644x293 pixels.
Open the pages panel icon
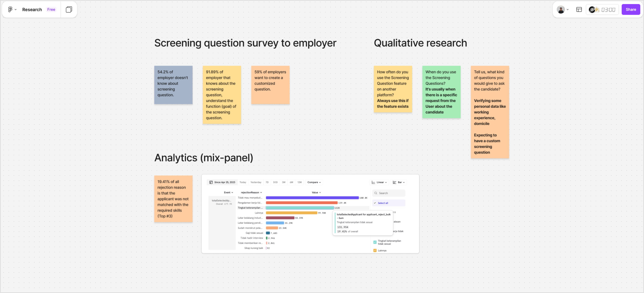click(x=69, y=10)
